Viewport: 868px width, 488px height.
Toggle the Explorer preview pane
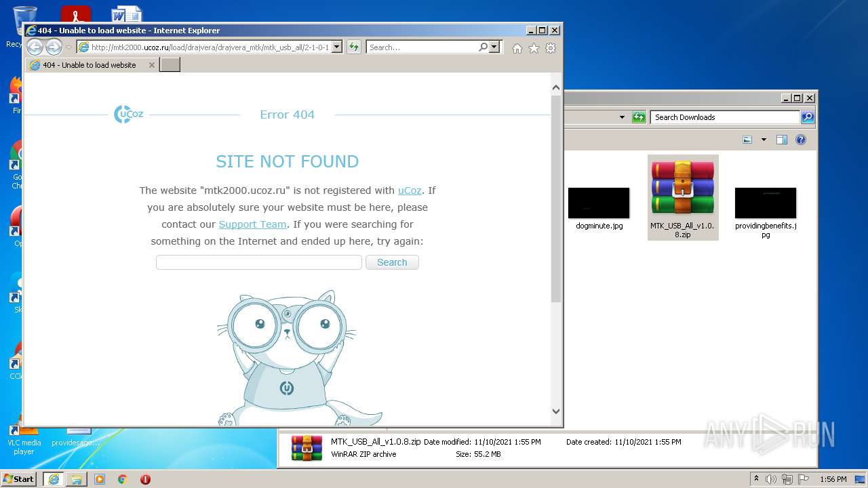(x=781, y=140)
